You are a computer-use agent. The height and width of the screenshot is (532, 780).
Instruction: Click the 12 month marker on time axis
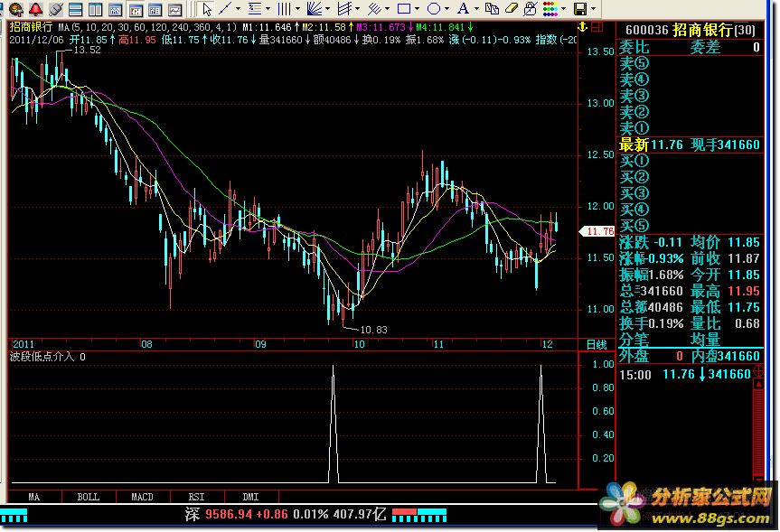pos(547,344)
